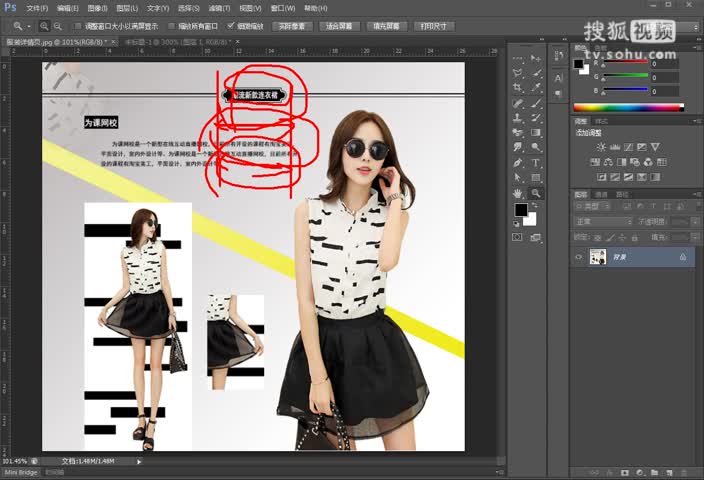Open the 窗口(W) menu

(283, 8)
